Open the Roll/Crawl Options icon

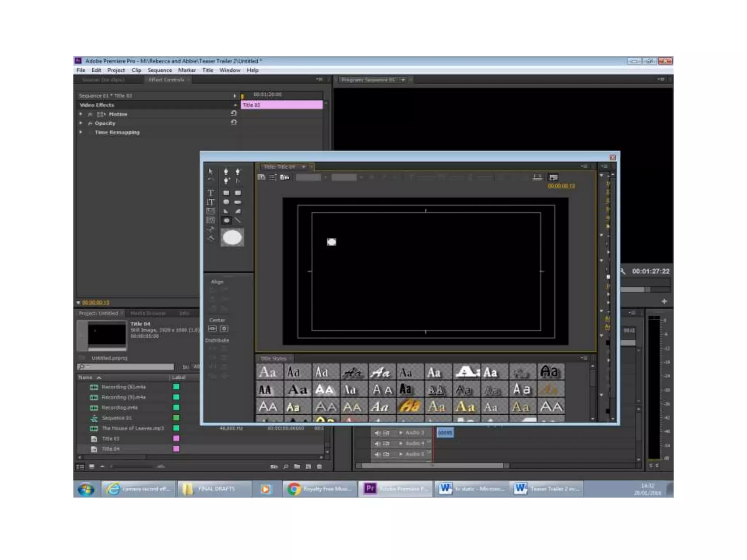pos(273,177)
